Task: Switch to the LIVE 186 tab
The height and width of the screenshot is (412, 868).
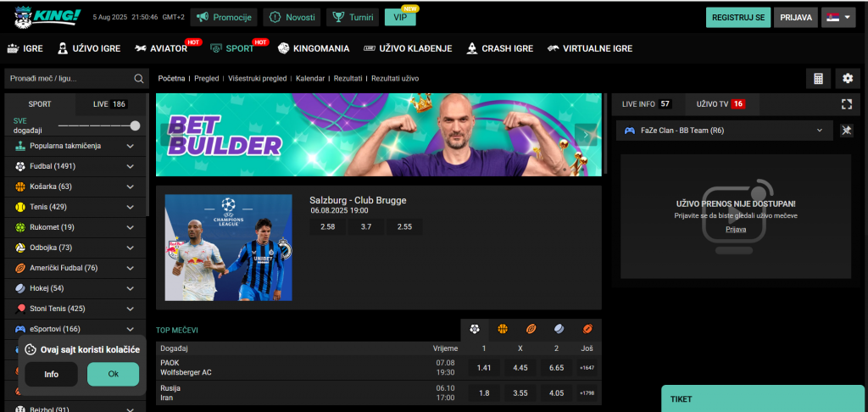Action: click(110, 104)
